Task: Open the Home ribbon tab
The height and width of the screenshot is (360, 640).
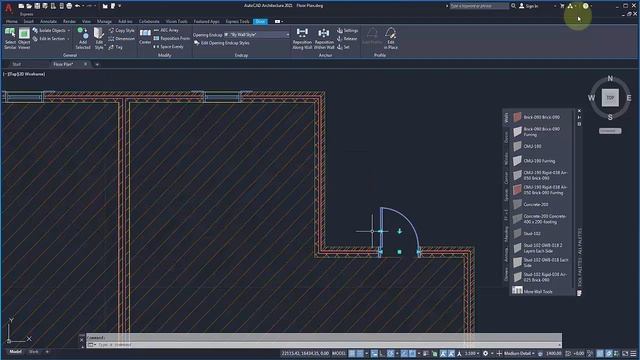Action: tap(12, 21)
